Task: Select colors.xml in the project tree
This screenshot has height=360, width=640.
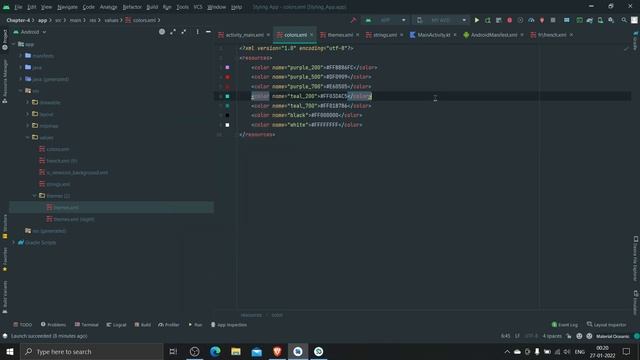Action: pyautogui.click(x=58, y=149)
